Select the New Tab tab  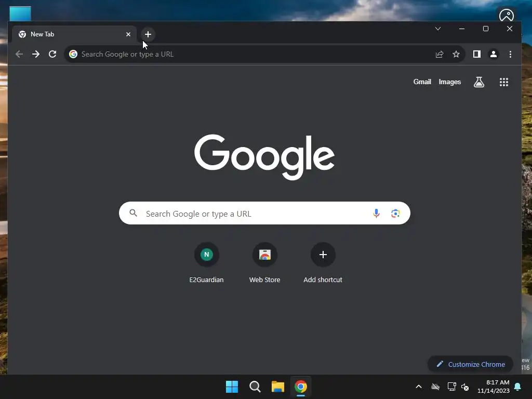pyautogui.click(x=74, y=34)
